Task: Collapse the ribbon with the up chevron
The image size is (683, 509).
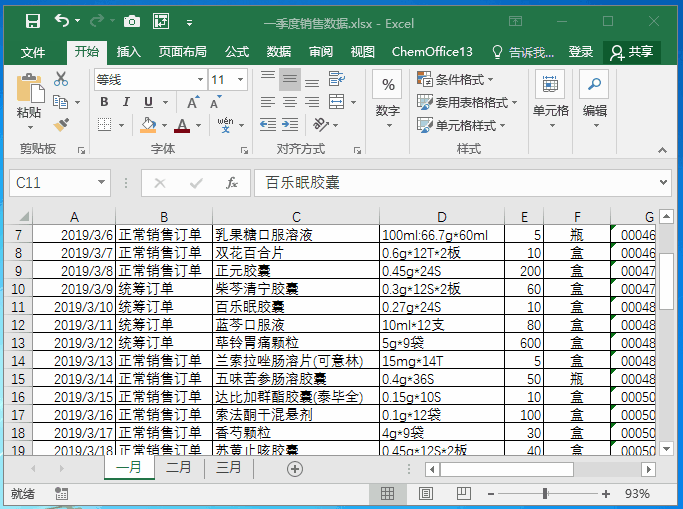Action: click(x=663, y=150)
